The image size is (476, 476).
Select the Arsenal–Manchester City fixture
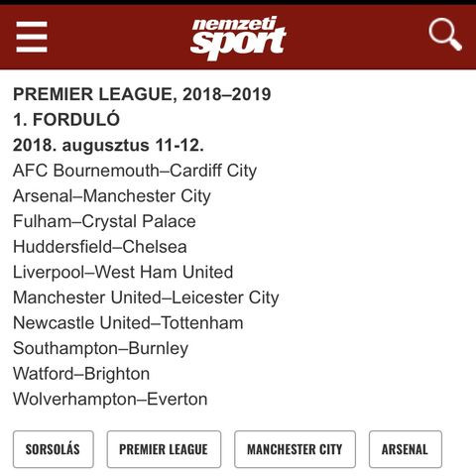pyautogui.click(x=112, y=196)
